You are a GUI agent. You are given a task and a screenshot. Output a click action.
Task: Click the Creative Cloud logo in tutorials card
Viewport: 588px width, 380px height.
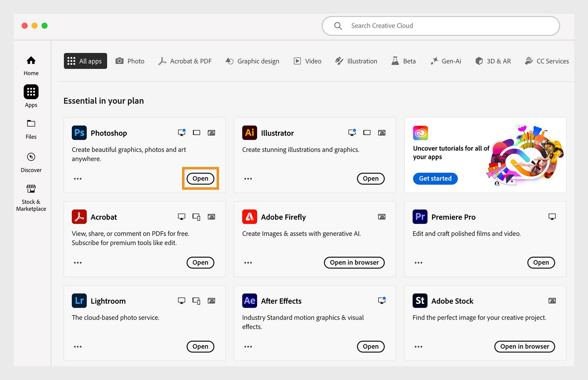pyautogui.click(x=420, y=133)
